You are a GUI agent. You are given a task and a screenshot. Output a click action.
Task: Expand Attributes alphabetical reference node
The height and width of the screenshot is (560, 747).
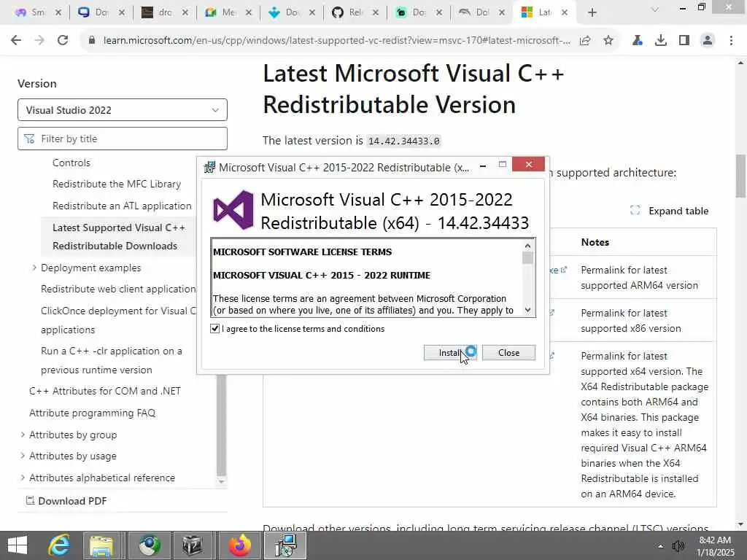pyautogui.click(x=23, y=477)
